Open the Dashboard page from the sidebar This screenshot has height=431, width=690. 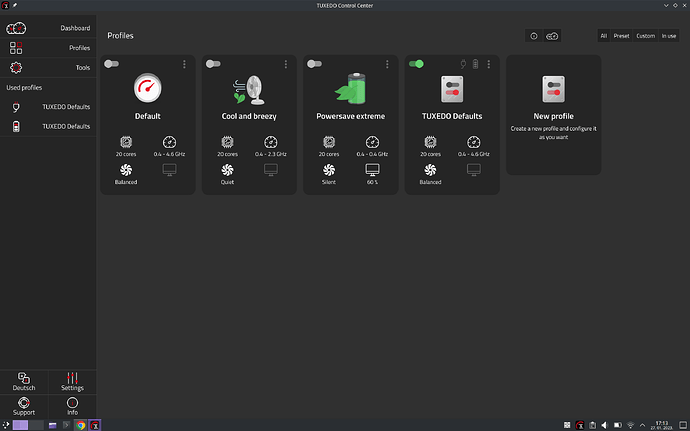click(48, 28)
